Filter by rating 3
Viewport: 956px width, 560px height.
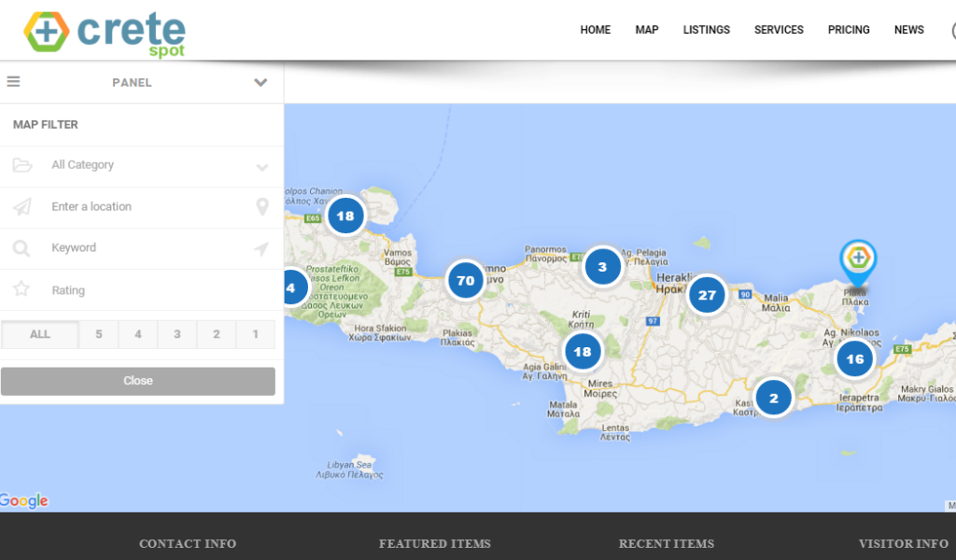tap(176, 334)
